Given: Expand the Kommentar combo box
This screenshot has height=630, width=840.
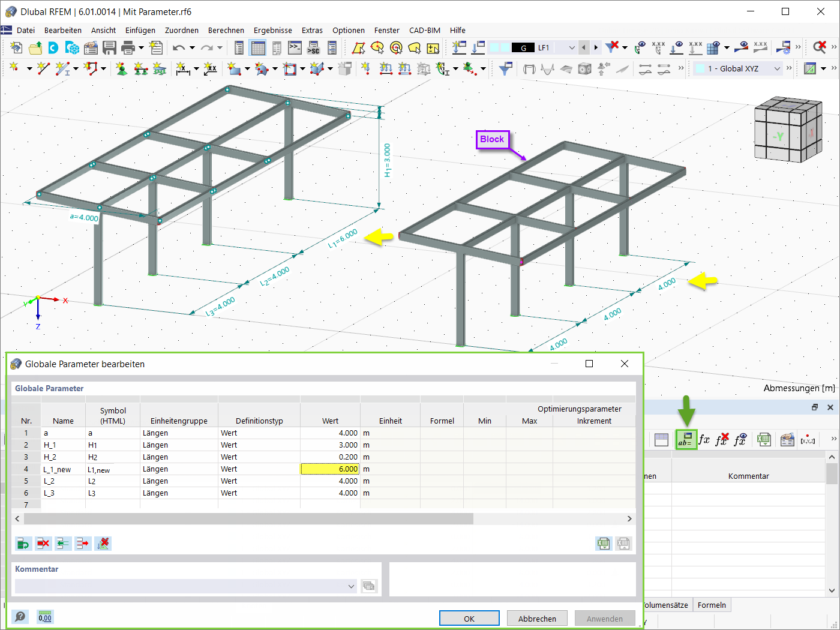Looking at the screenshot, I should pos(352,586).
